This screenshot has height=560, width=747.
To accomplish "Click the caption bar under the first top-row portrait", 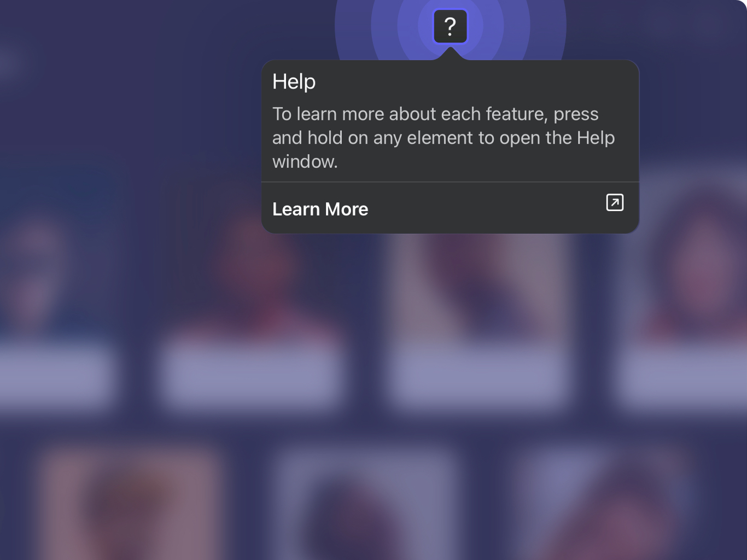I will point(55,377).
